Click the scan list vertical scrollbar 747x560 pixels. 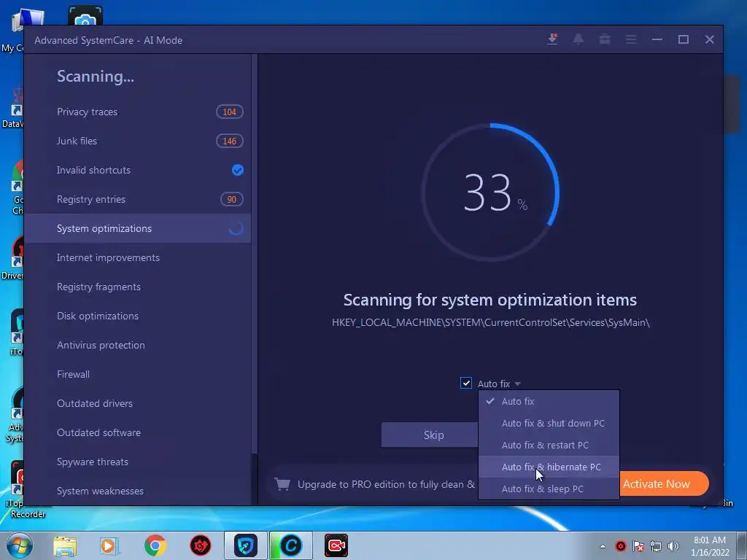pos(255,252)
